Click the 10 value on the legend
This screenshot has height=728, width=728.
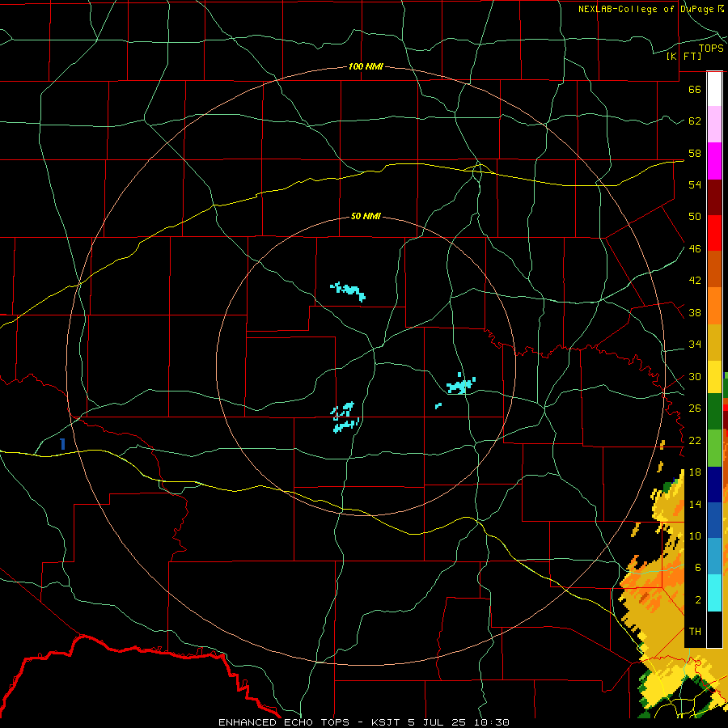click(695, 535)
